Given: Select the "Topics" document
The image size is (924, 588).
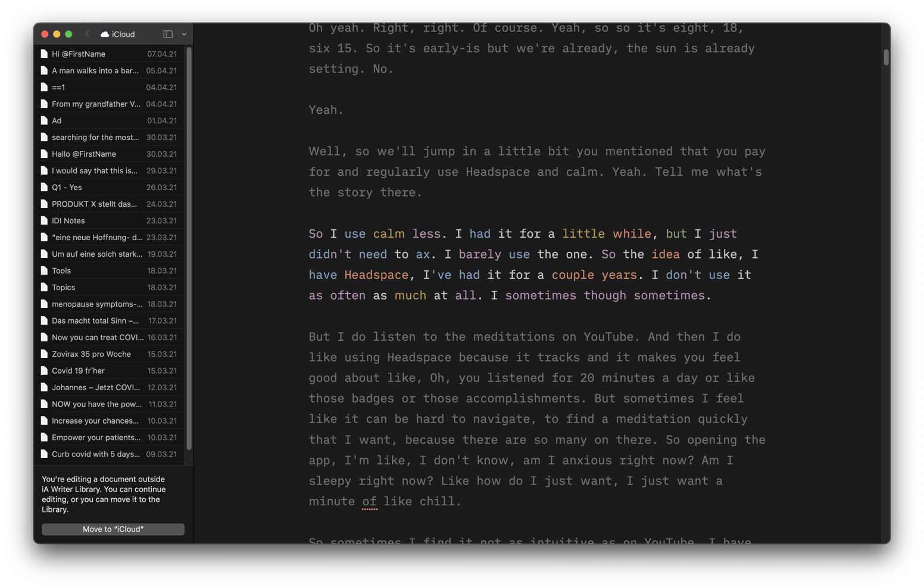Looking at the screenshot, I should 109,287.
